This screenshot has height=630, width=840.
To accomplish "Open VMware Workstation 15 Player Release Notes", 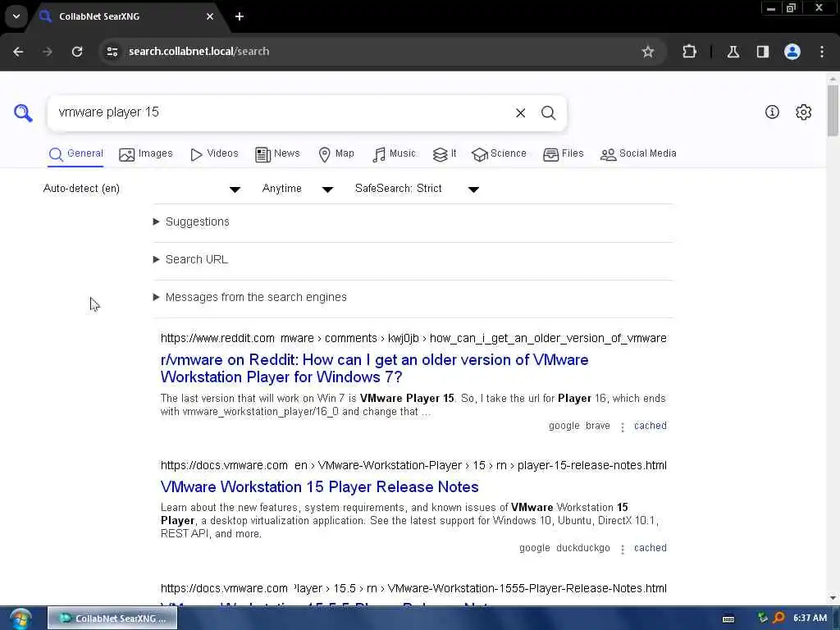I will click(319, 486).
